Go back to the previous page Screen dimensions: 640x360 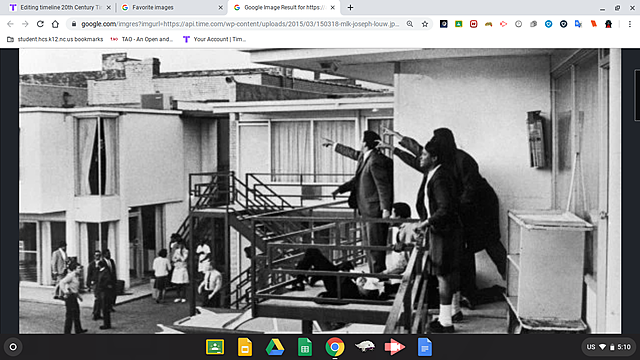[10, 24]
